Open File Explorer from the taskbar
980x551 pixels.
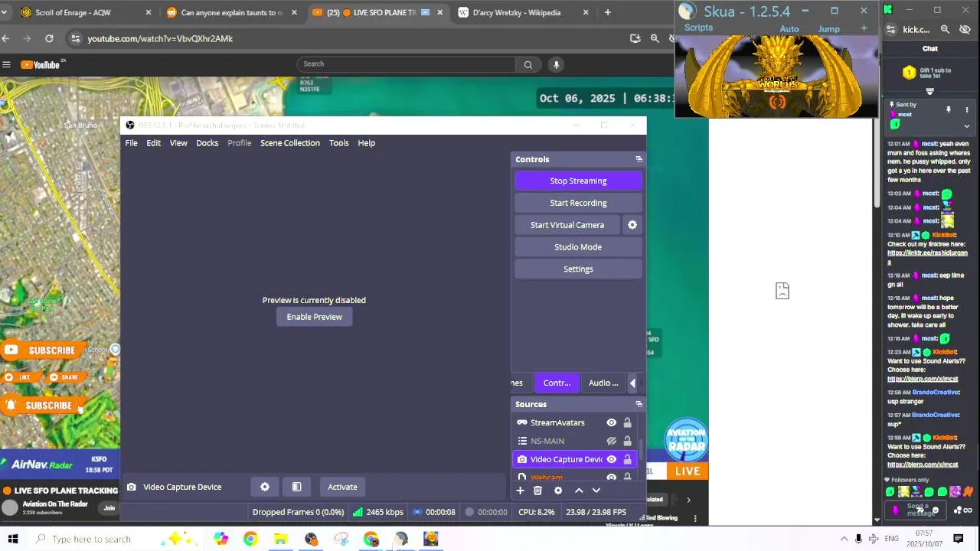click(280, 539)
